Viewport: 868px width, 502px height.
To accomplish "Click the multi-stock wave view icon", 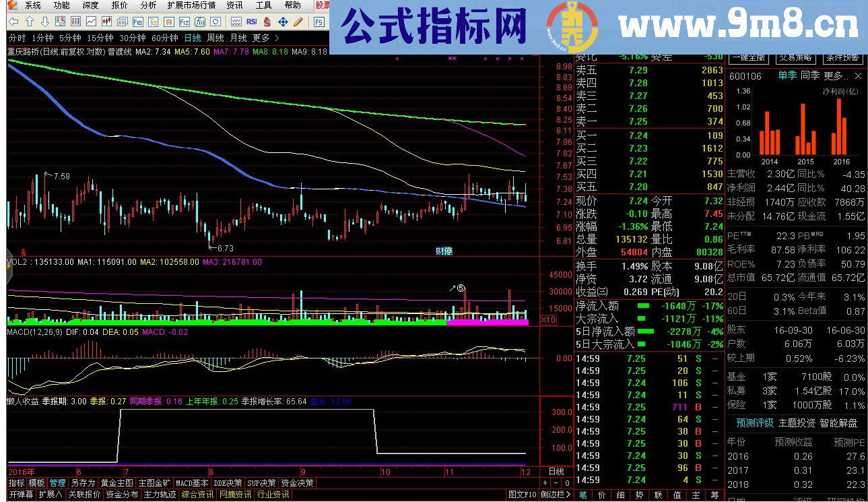I will (236, 22).
